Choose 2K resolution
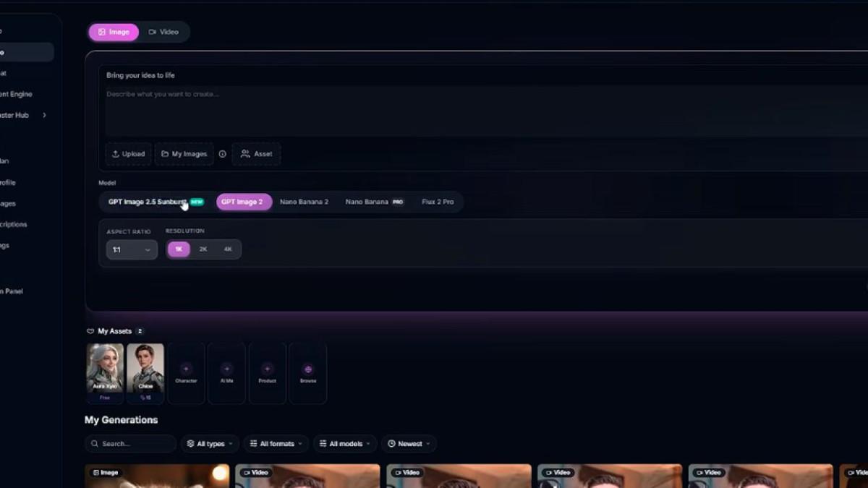The width and height of the screenshot is (868, 488). (x=203, y=249)
